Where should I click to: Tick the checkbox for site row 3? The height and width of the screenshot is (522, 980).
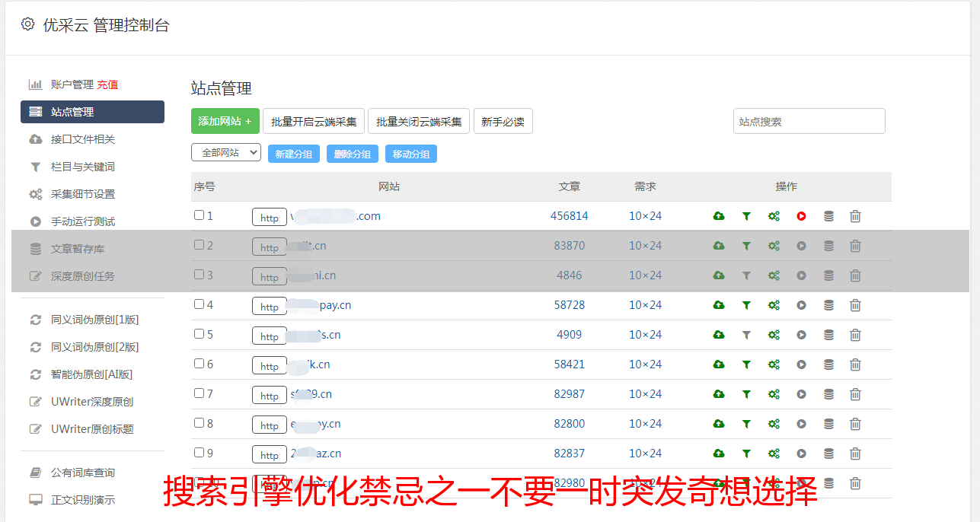[199, 275]
